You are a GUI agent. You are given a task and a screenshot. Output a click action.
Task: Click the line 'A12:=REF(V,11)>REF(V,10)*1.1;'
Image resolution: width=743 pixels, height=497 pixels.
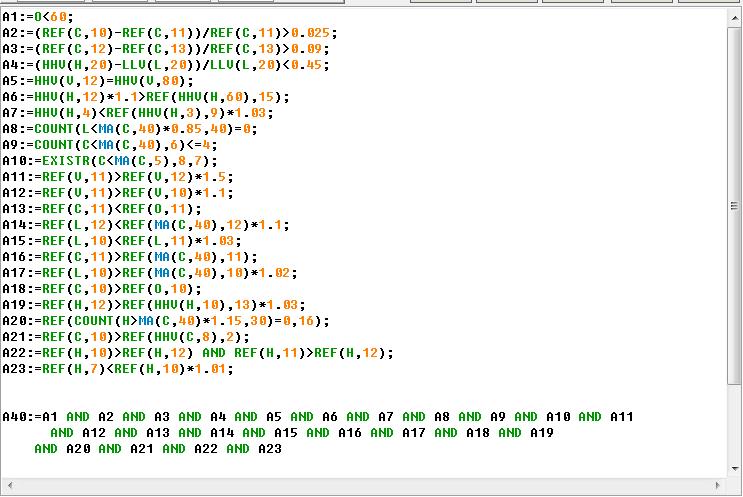118,193
